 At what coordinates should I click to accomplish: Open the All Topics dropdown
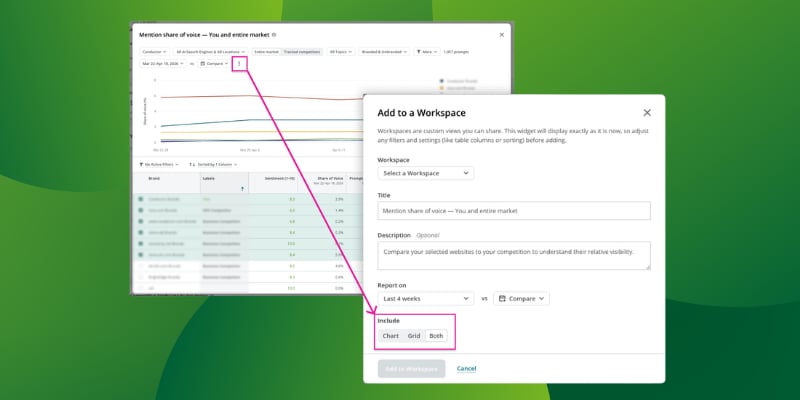pyautogui.click(x=340, y=52)
